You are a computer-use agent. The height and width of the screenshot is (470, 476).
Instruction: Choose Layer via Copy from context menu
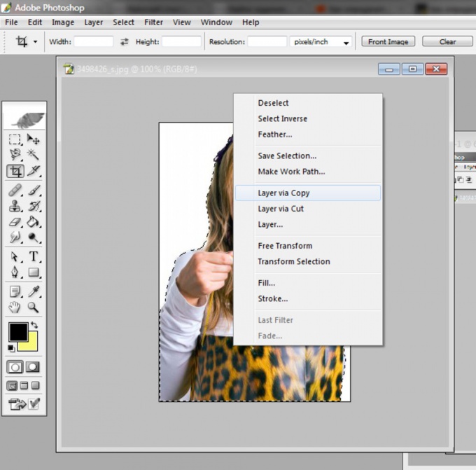[x=283, y=193]
